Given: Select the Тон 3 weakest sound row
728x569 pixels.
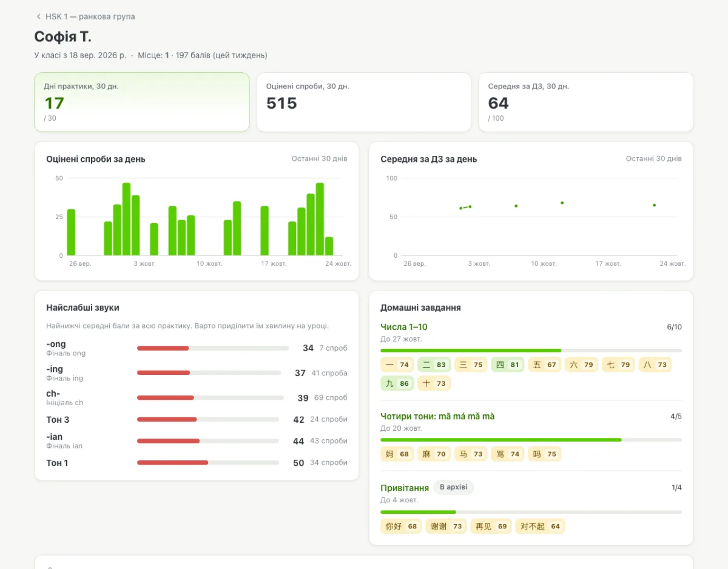Looking at the screenshot, I should [x=197, y=419].
